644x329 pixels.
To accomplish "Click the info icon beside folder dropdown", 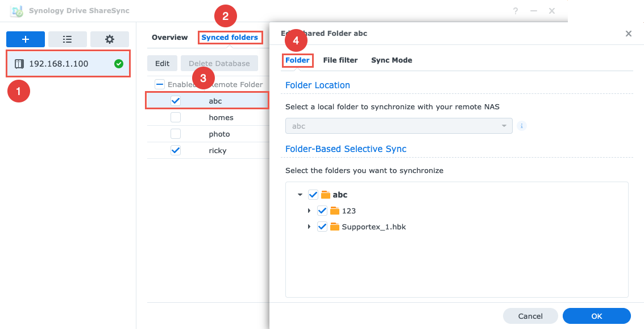I will pyautogui.click(x=522, y=126).
